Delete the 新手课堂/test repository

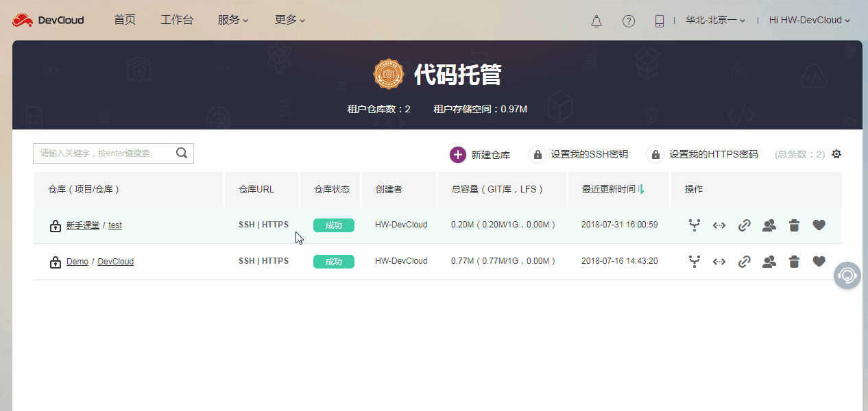pyautogui.click(x=794, y=225)
